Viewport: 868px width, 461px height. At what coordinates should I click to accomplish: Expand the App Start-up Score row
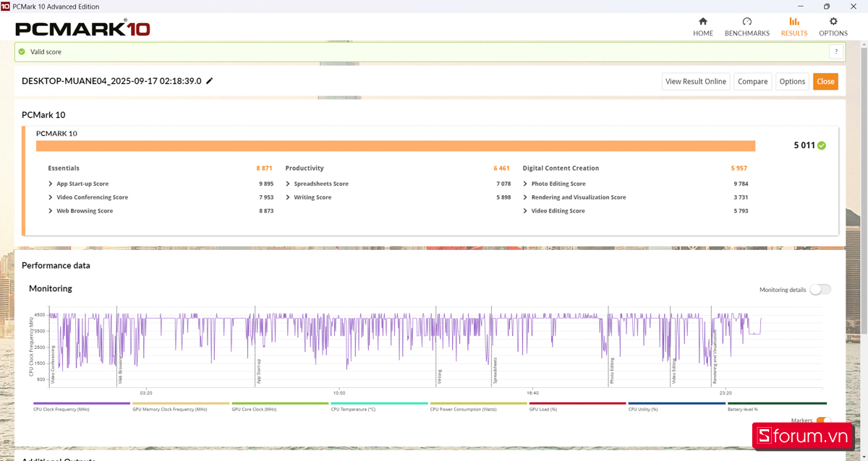pyautogui.click(x=51, y=184)
